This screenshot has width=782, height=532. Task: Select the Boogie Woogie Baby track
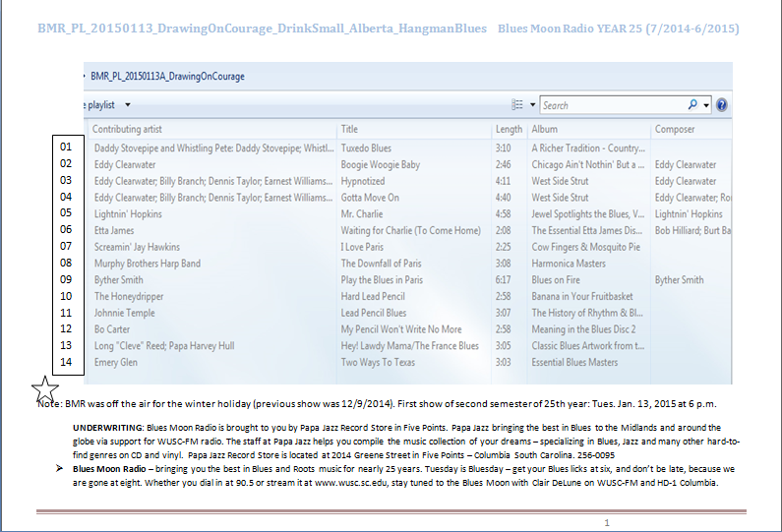[381, 164]
